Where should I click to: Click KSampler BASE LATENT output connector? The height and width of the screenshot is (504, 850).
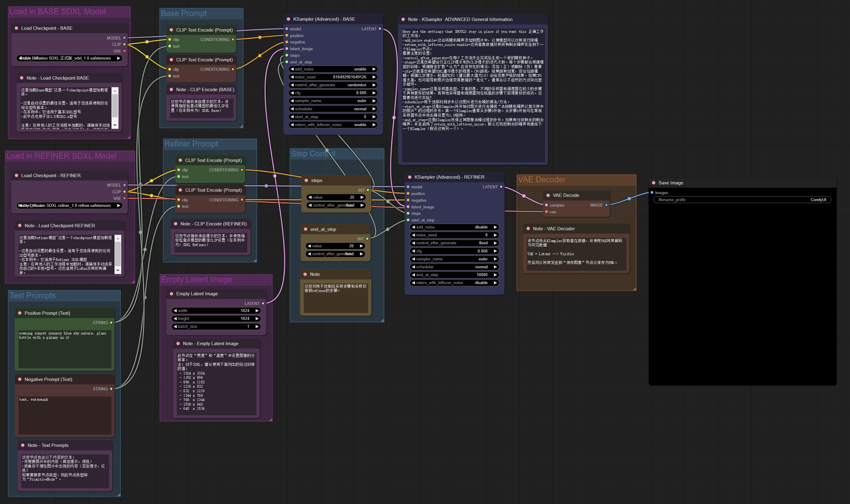380,29
